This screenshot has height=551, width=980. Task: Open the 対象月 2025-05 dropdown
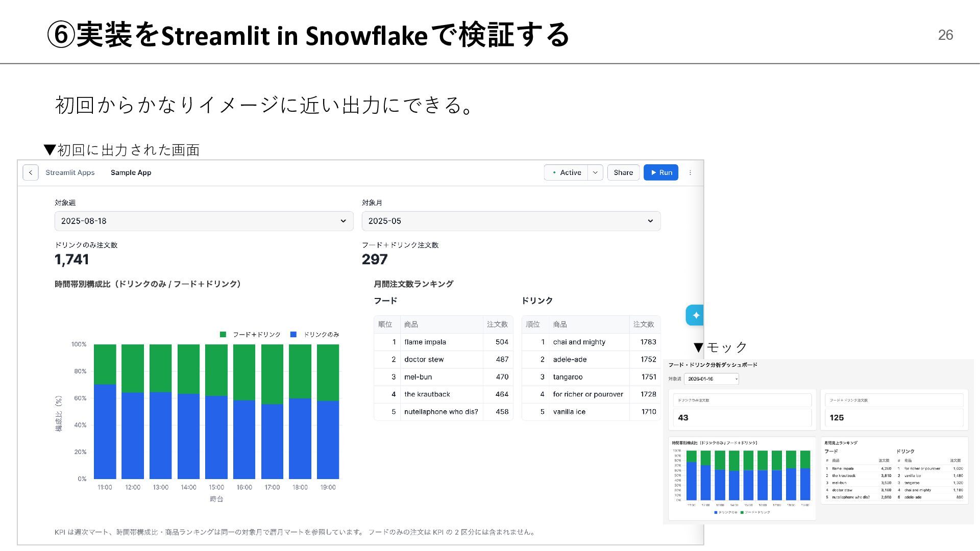511,221
